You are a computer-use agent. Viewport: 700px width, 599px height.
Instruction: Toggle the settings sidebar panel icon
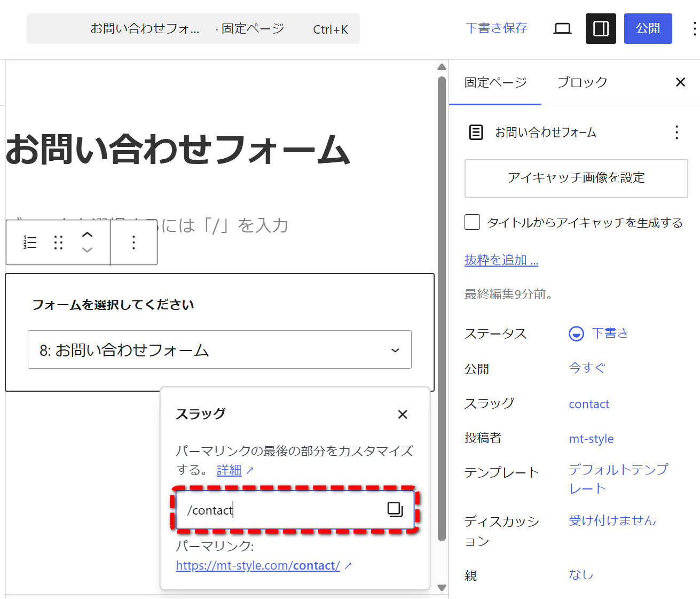(x=601, y=29)
